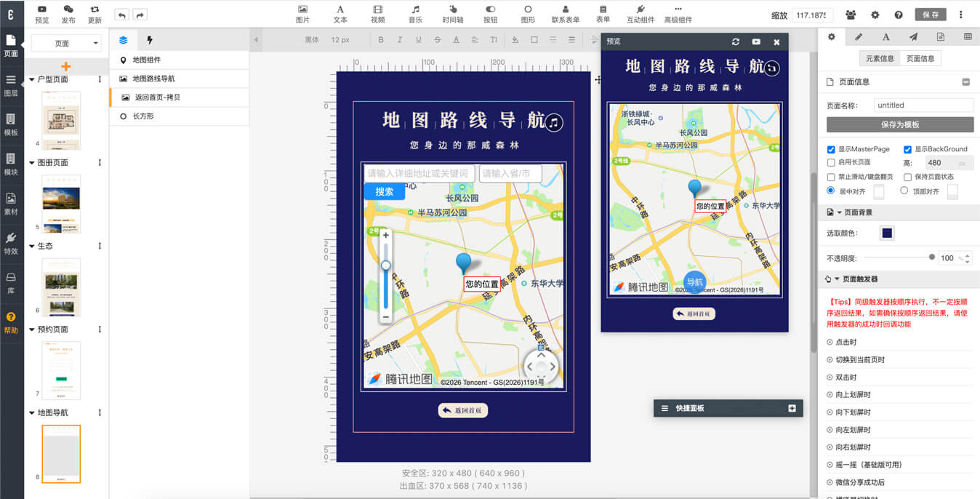Viewport: 980px width, 499px height.
Task: Click the 不透明度 slider handle
Action: [x=932, y=257]
